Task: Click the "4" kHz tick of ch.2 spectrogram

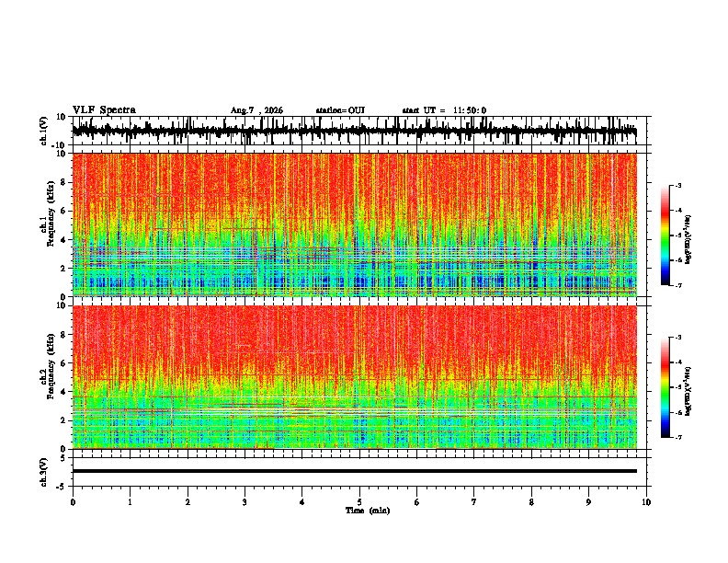Action: pos(63,392)
